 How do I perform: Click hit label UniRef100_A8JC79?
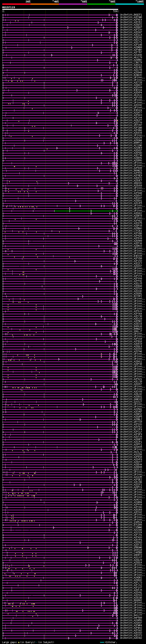131,58
